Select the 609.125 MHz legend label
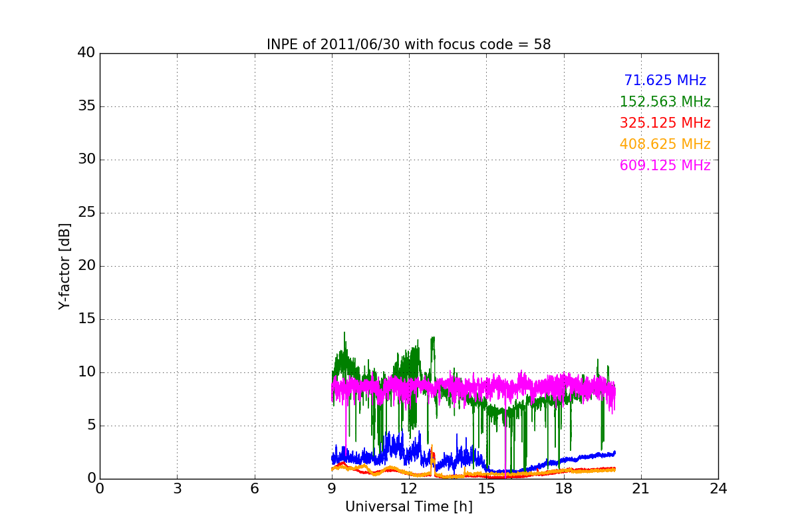 click(665, 166)
